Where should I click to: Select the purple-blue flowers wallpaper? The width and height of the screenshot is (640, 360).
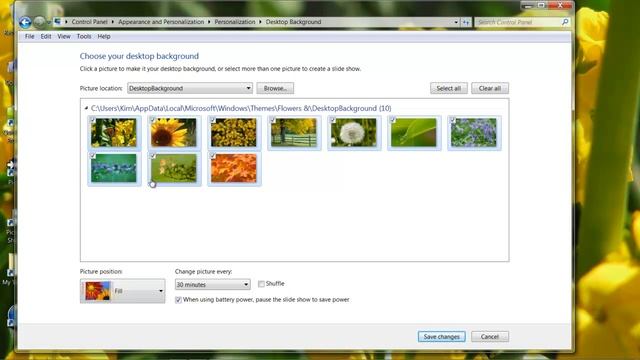click(x=474, y=133)
